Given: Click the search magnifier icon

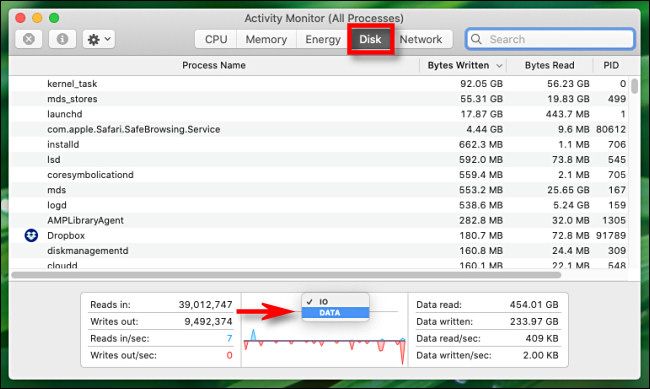Looking at the screenshot, I should tap(476, 39).
